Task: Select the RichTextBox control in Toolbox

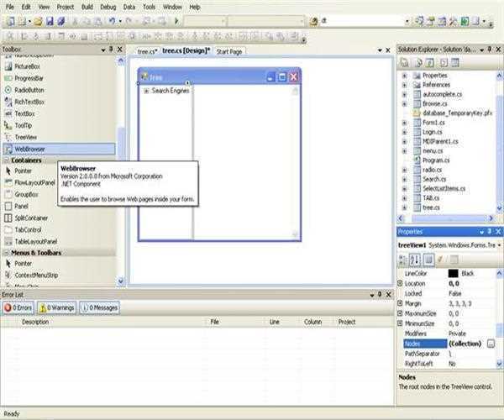Action: click(x=29, y=102)
